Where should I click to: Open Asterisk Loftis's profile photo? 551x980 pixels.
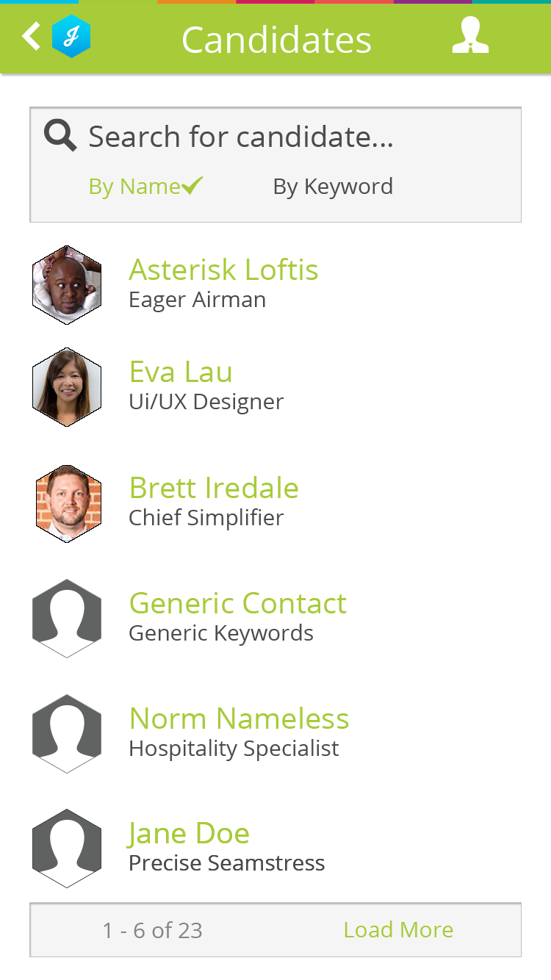tap(67, 285)
